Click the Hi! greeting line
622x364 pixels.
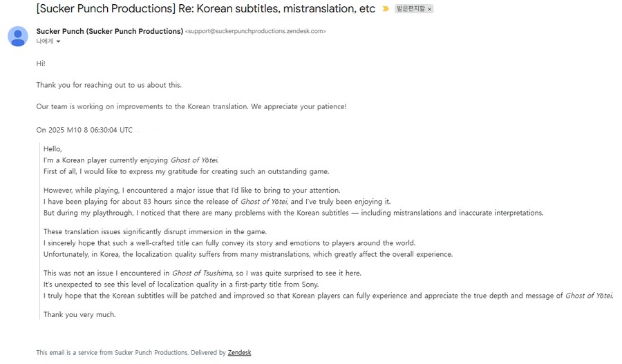pos(41,64)
